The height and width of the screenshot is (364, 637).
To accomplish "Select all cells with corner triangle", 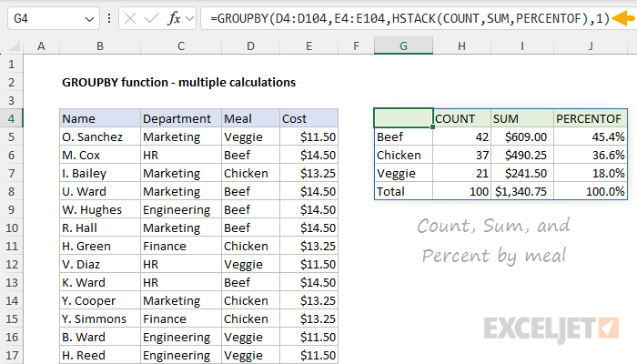I will point(15,46).
